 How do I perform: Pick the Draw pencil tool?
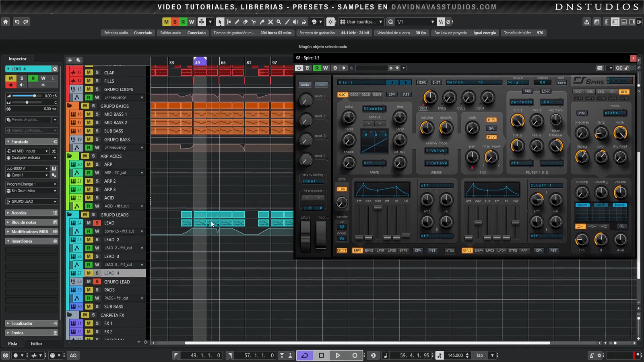pos(237,22)
